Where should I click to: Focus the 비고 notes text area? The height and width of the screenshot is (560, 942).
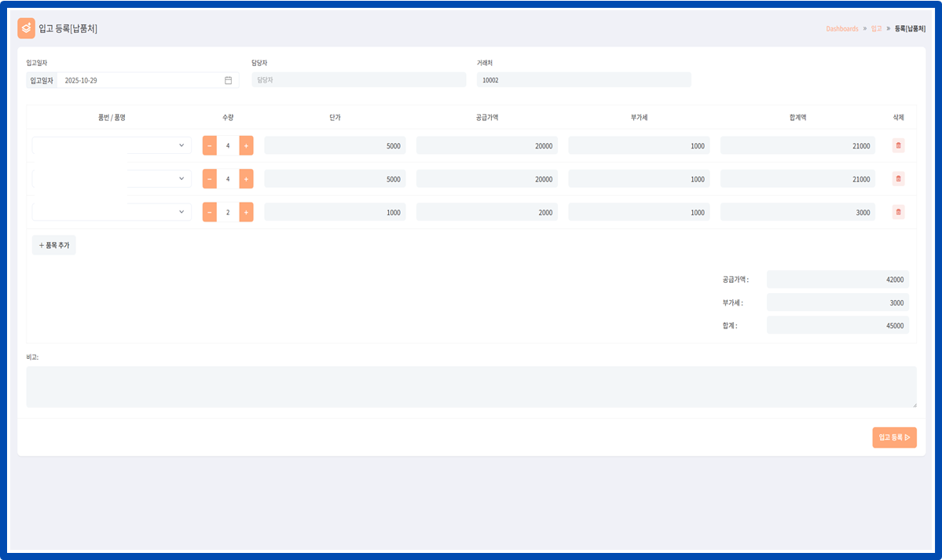point(471,386)
